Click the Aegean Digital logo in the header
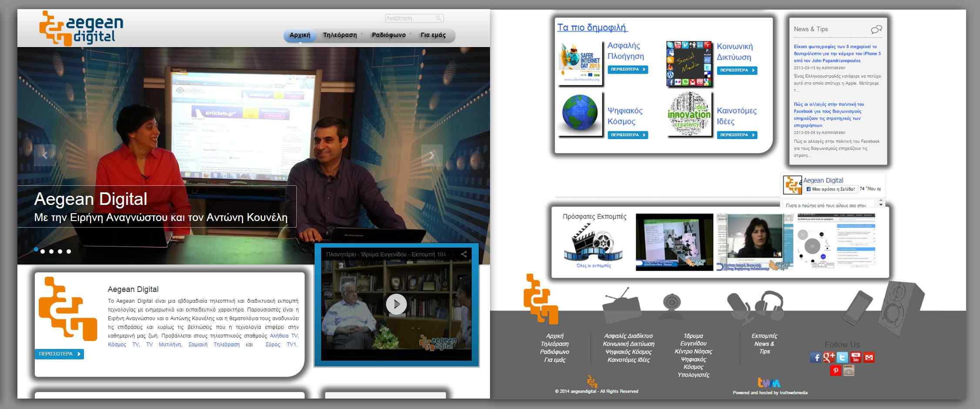Screen dimensions: 980x409 pos(81,28)
